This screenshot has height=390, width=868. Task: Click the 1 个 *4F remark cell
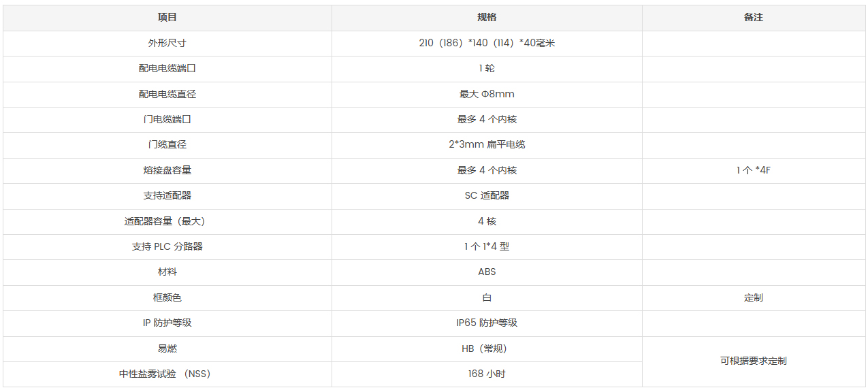pos(754,170)
